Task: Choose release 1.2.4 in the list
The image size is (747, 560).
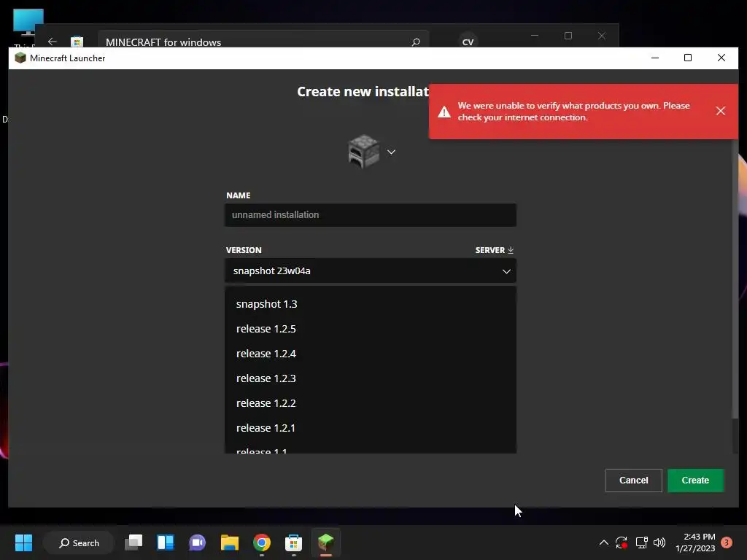Action: [370, 354]
